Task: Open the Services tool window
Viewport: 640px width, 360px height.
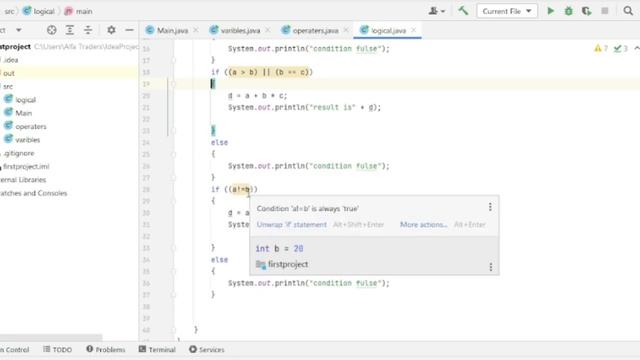Action: tap(207, 349)
